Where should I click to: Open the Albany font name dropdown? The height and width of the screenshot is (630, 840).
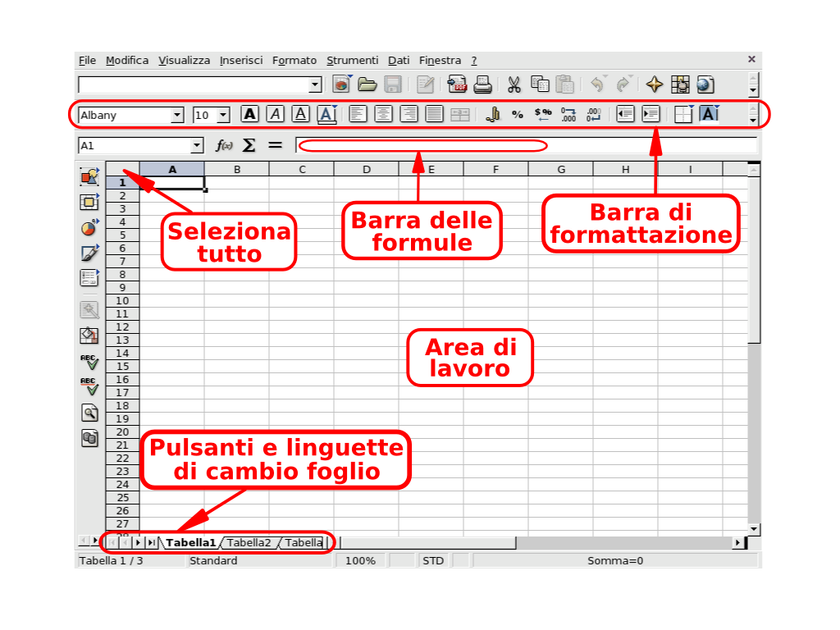177,116
